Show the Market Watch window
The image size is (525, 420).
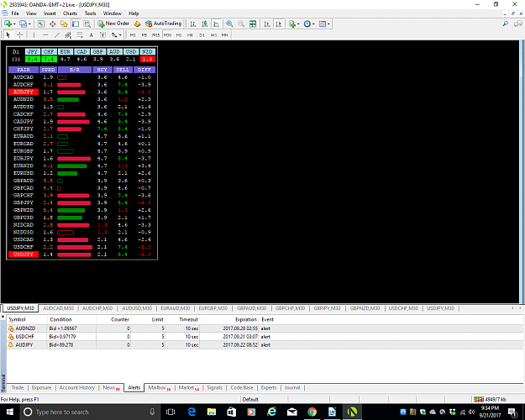41,24
